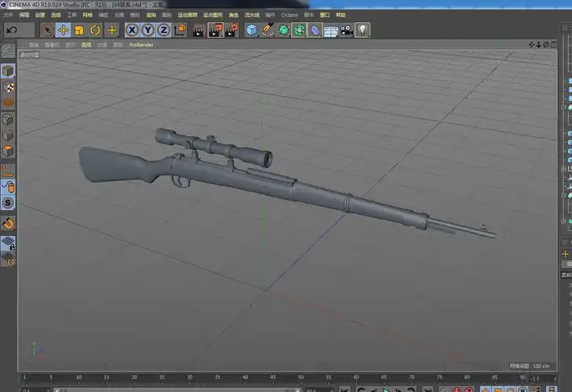Select the Rotate tool

tap(95, 30)
